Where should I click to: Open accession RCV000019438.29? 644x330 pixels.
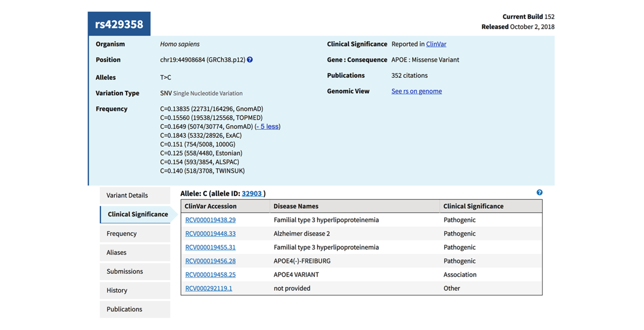210,220
